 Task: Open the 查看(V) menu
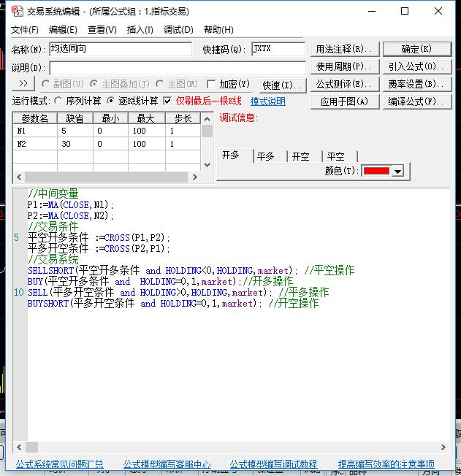pos(102,30)
